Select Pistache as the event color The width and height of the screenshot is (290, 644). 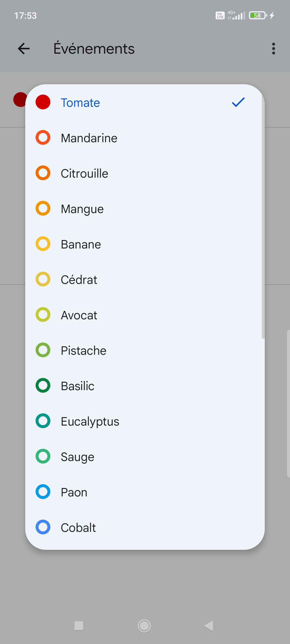tap(84, 350)
